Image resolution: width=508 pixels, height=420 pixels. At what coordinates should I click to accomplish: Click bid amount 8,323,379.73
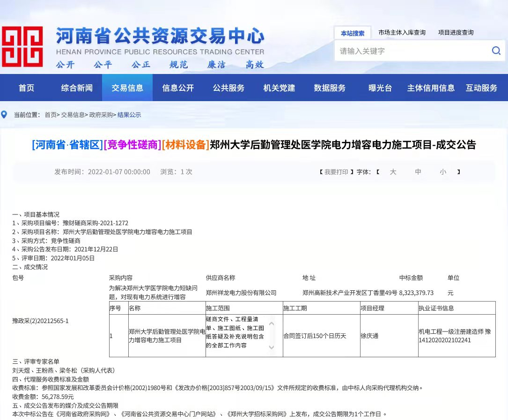point(416,293)
